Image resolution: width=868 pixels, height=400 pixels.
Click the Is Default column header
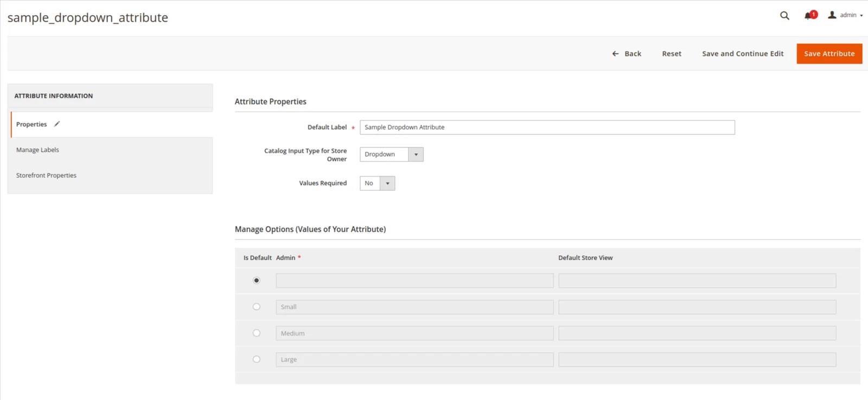click(x=257, y=258)
